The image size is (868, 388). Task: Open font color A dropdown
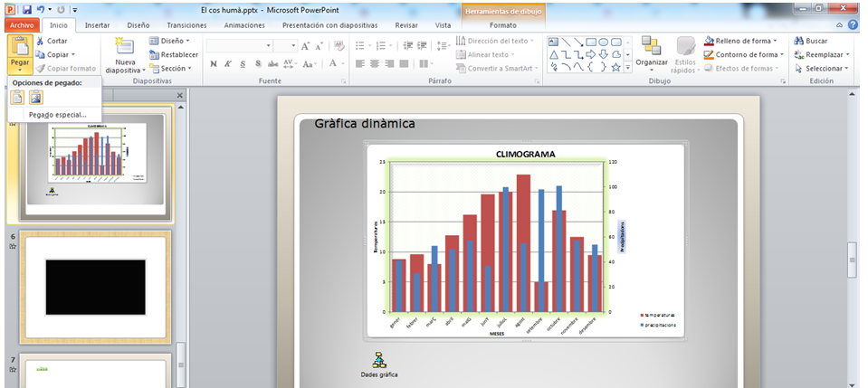(x=336, y=64)
